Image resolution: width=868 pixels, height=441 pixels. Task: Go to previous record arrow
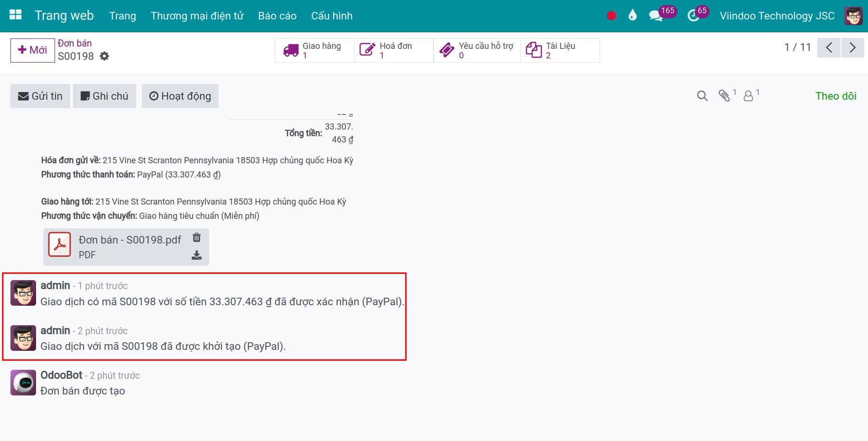(x=829, y=47)
